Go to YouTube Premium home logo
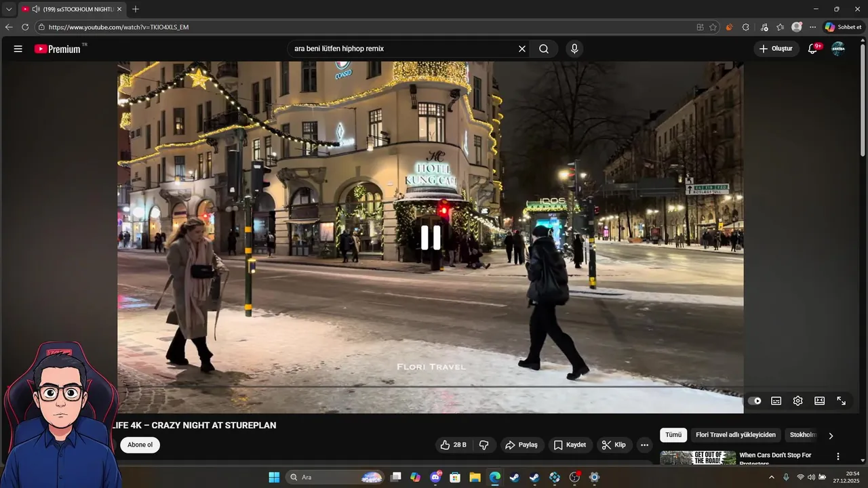Image resolution: width=868 pixels, height=488 pixels. [x=58, y=49]
